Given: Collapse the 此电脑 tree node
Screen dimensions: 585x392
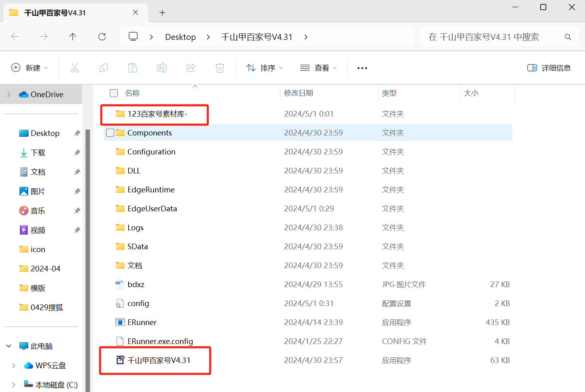Looking at the screenshot, I should pos(9,346).
